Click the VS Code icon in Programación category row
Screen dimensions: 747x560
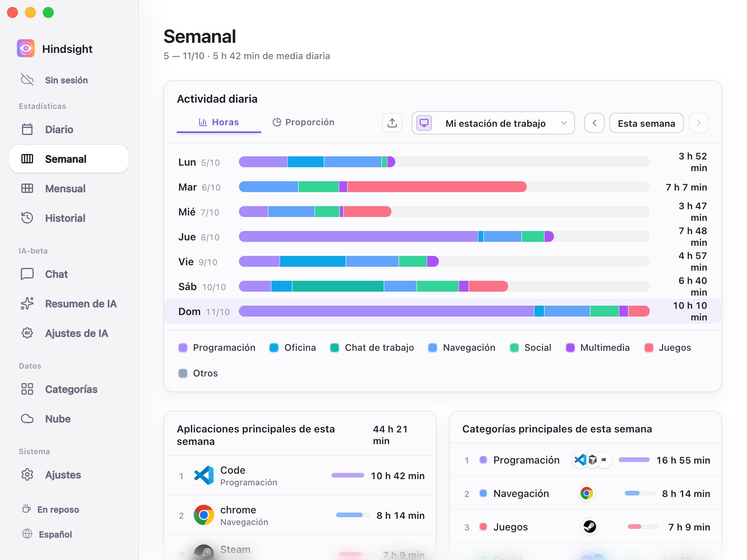(x=580, y=460)
